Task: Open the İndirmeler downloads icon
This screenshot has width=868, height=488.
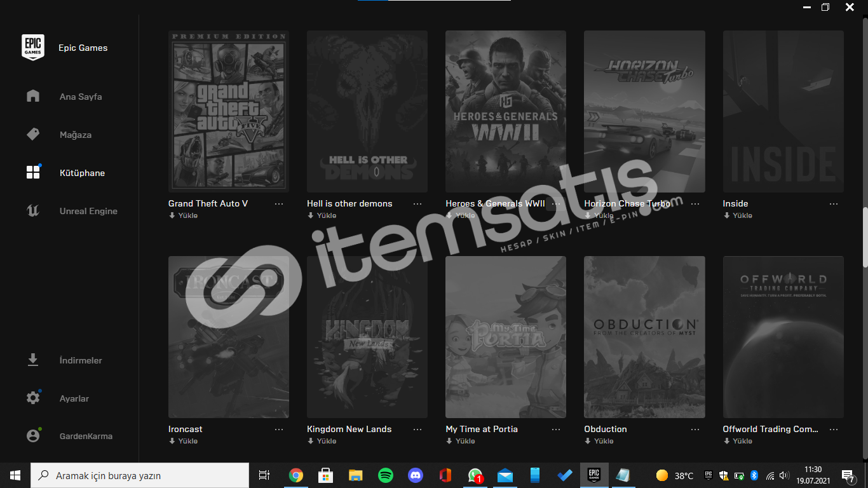Action: click(33, 360)
